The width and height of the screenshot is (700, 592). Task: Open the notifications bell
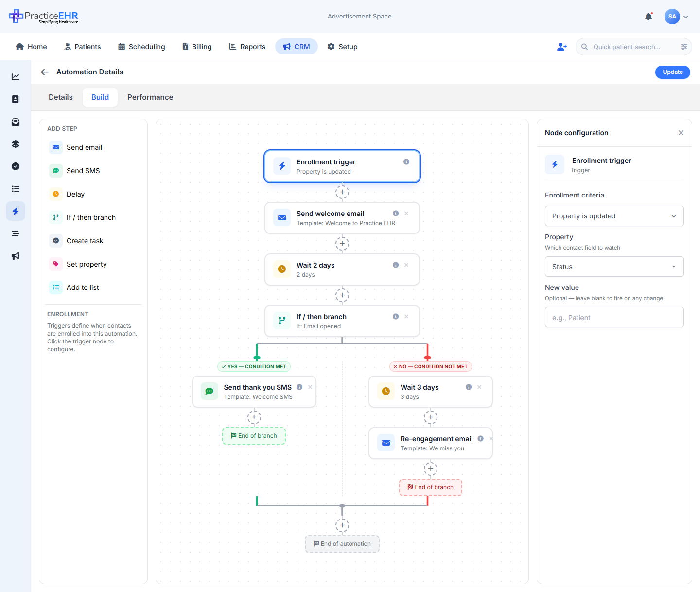(x=648, y=17)
